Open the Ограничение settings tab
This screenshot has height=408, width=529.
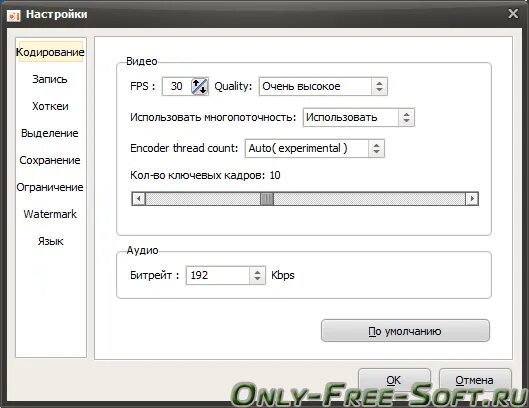click(x=50, y=187)
